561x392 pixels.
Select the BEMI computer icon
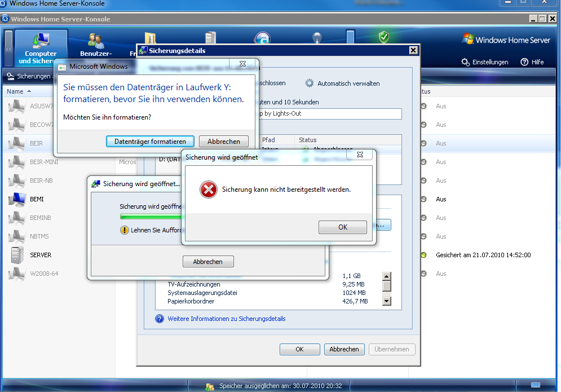17,199
